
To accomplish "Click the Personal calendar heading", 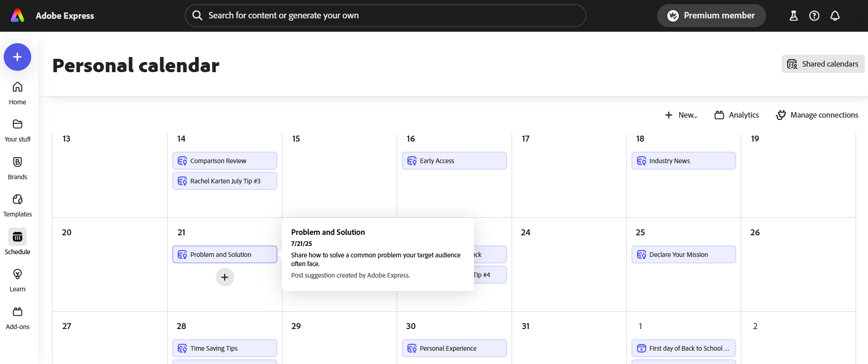I will click(x=136, y=65).
